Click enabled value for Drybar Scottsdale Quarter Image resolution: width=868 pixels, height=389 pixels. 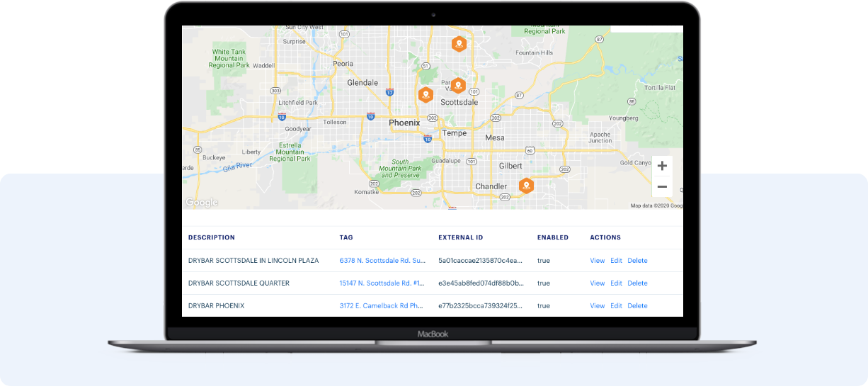543,283
